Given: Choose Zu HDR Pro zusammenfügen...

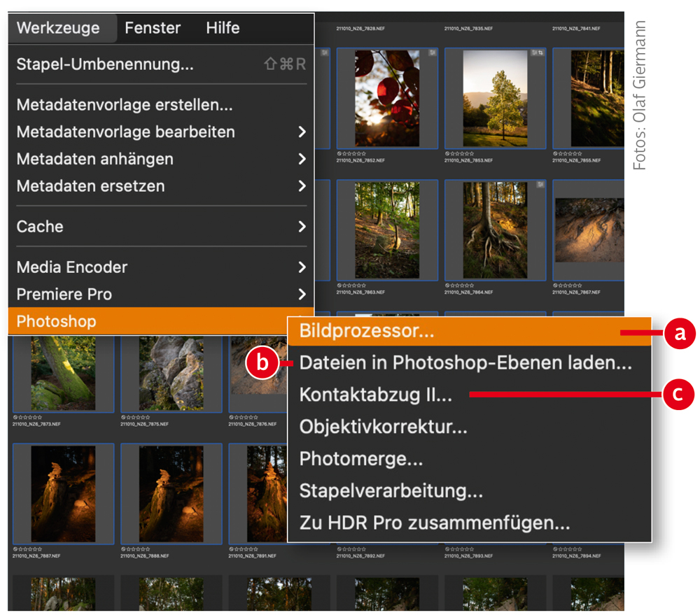Looking at the screenshot, I should coord(470,523).
